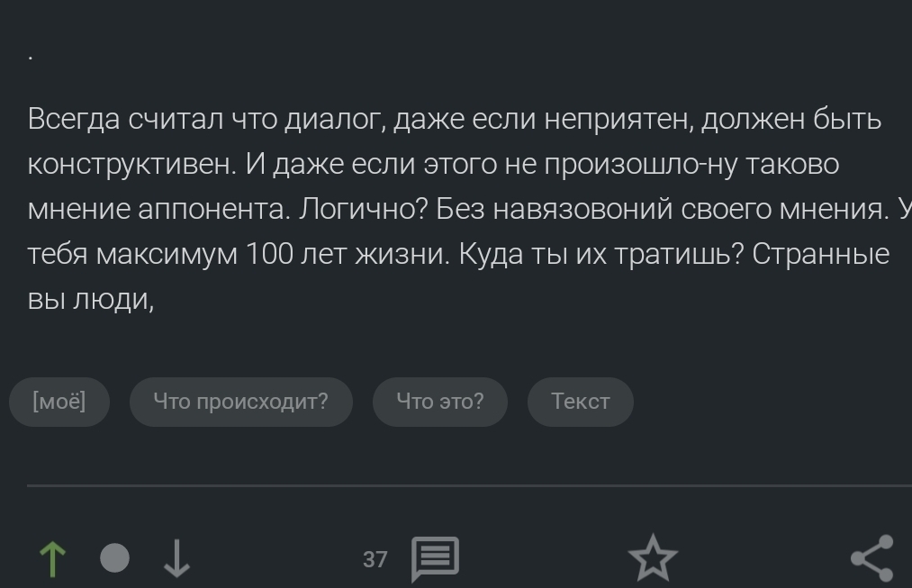Save post to favorites with star
The image size is (912, 588).
pos(652,558)
